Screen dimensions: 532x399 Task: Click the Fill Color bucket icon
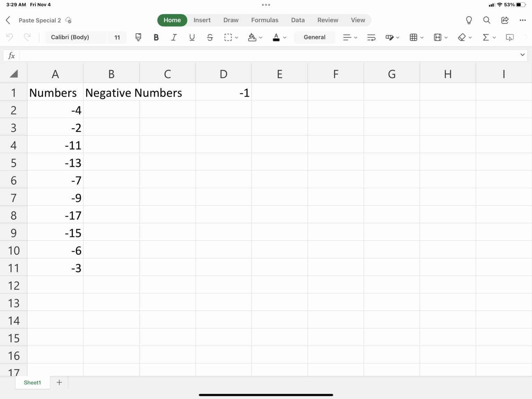point(252,37)
